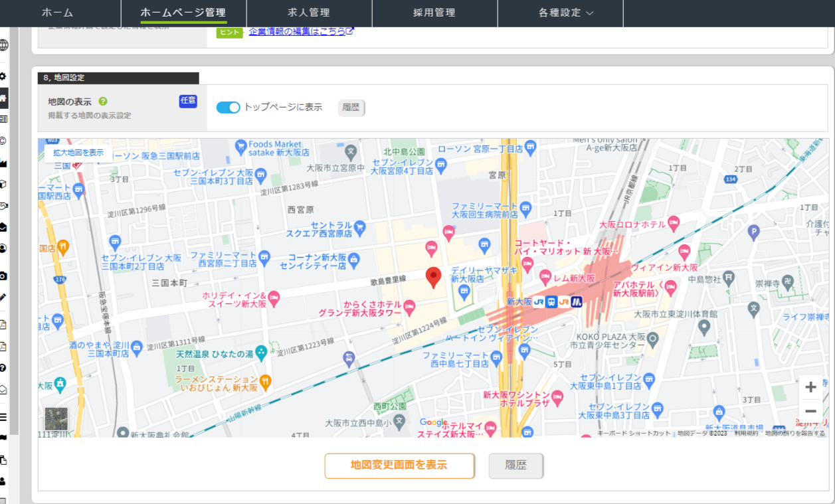Click the red location pin on map

click(434, 278)
